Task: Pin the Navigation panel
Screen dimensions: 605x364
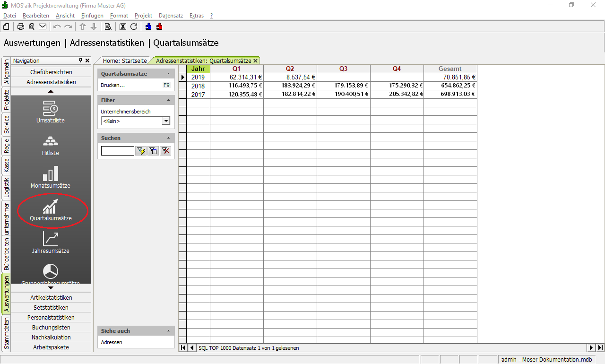Action: coord(81,61)
